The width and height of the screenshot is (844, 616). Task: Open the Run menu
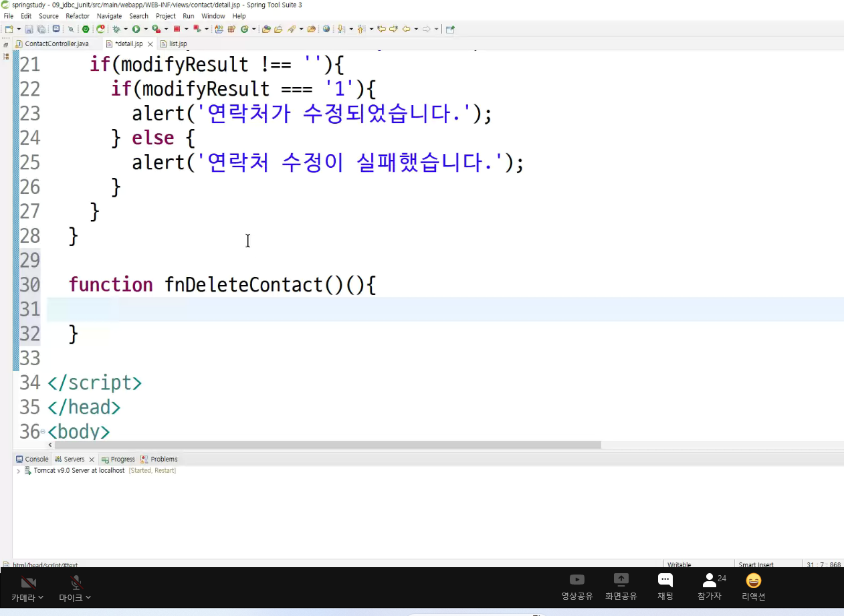pyautogui.click(x=189, y=16)
